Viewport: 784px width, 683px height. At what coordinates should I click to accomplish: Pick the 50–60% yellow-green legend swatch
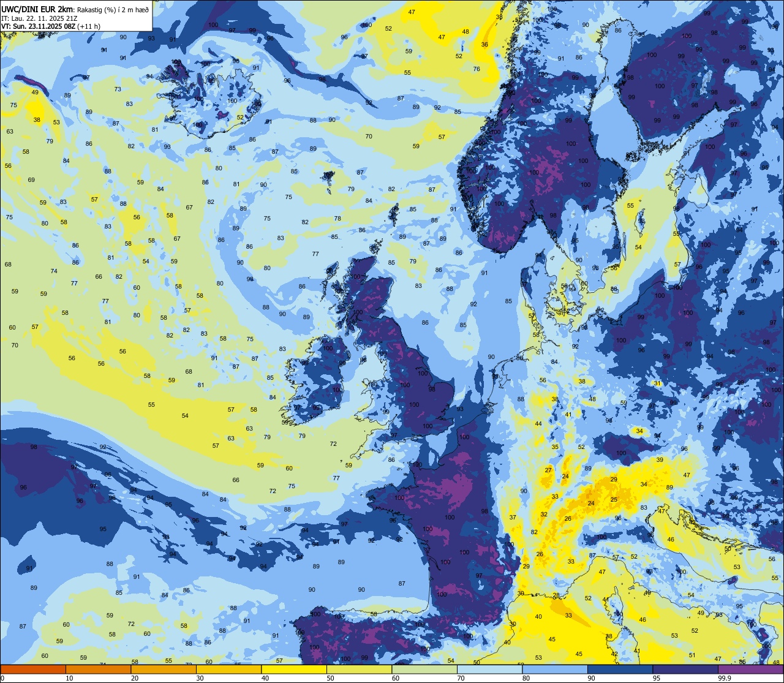[x=359, y=669]
